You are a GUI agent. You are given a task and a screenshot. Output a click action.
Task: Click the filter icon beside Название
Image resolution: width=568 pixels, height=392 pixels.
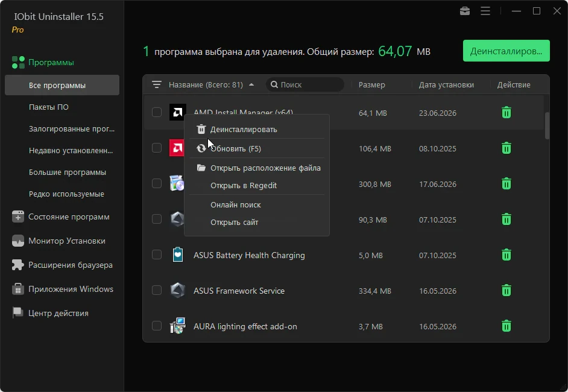157,84
